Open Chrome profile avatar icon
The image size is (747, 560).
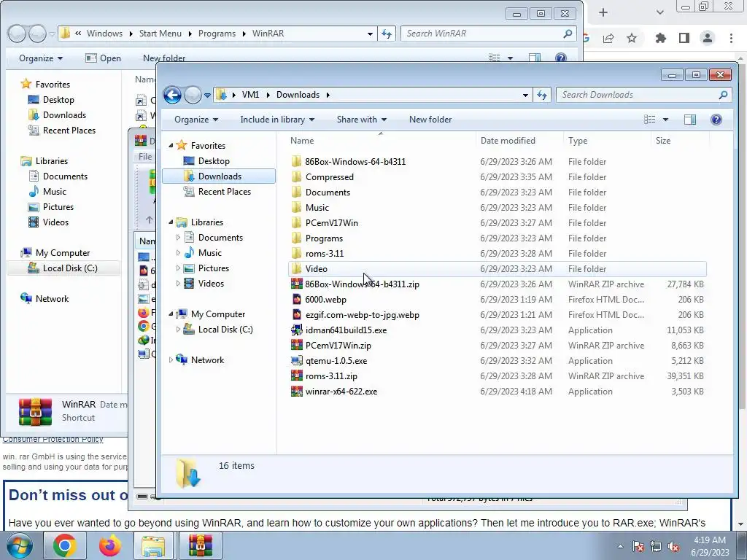point(708,38)
